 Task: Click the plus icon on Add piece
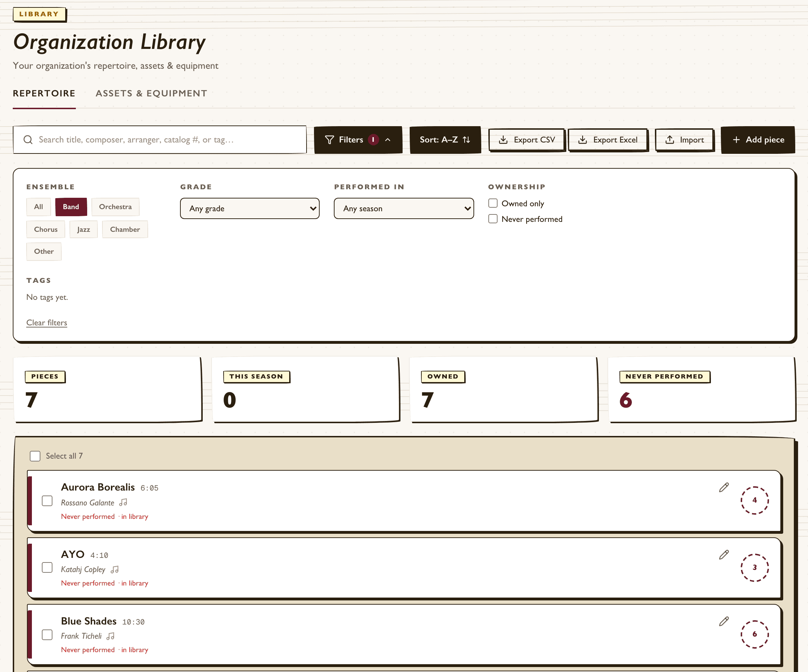[736, 140]
